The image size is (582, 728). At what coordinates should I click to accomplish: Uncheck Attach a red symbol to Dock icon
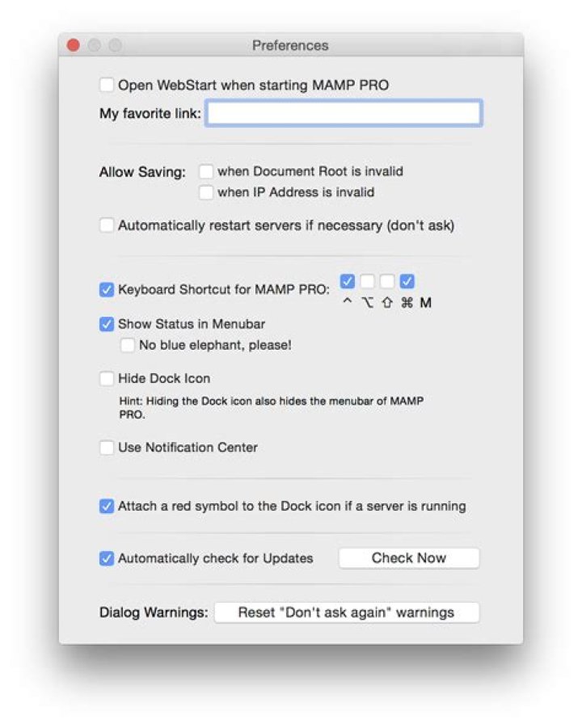tap(107, 506)
